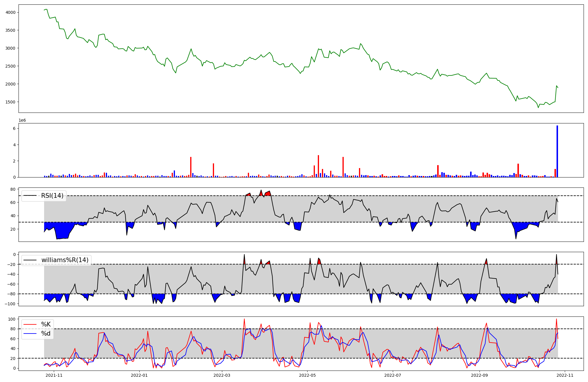
Task: Click the 2022-05 date axis label
Action: (x=307, y=375)
